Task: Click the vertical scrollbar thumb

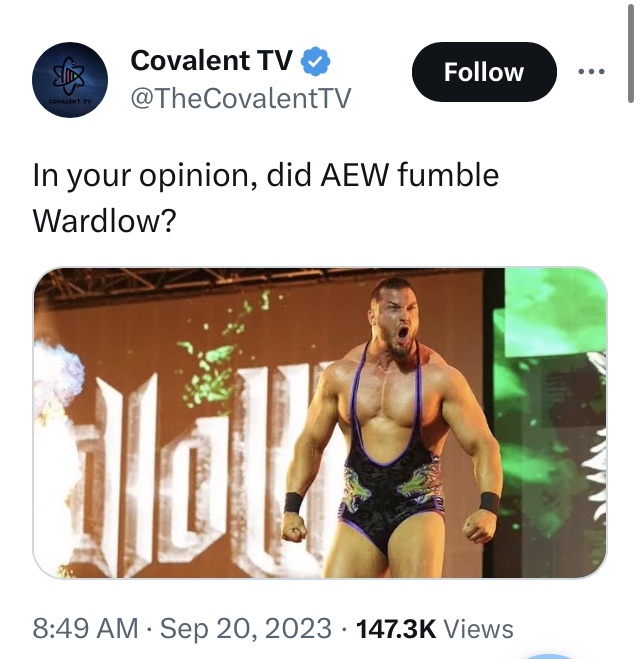Action: (x=630, y=53)
